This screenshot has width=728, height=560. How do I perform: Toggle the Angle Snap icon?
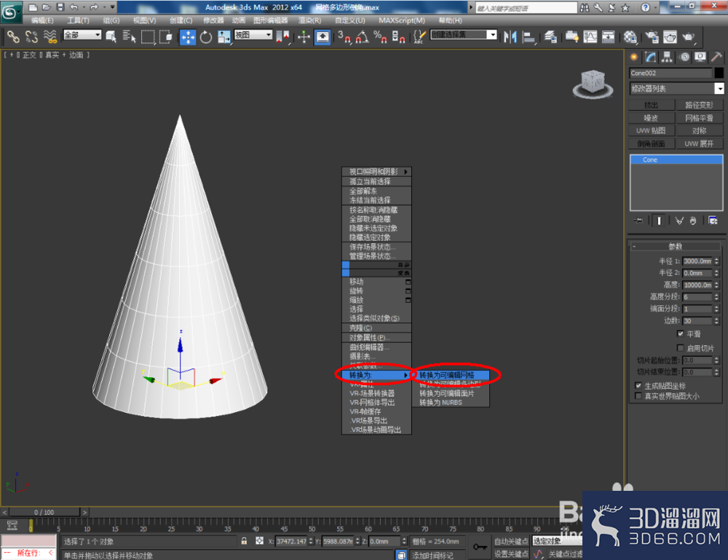[x=362, y=36]
